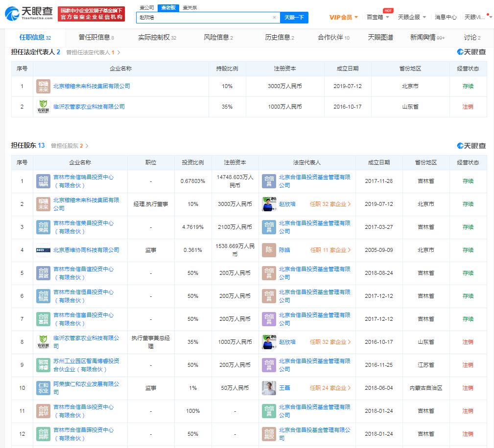
Task: Open 任职 32 家企业 in shareholder row 2
Action: point(330,204)
